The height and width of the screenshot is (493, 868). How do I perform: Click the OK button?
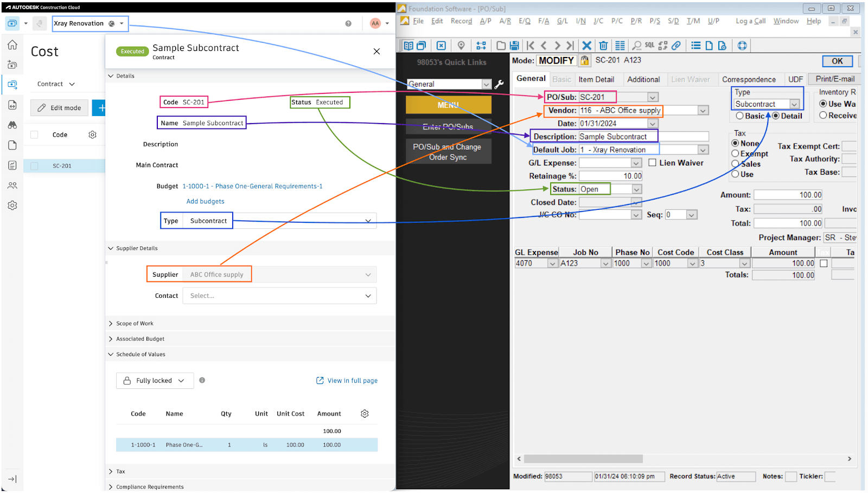[x=837, y=61]
